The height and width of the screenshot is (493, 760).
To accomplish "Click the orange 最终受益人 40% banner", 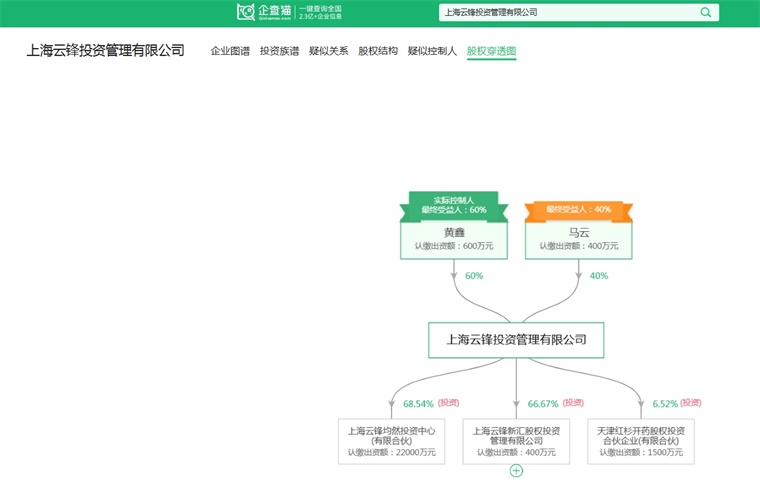I will point(578,209).
